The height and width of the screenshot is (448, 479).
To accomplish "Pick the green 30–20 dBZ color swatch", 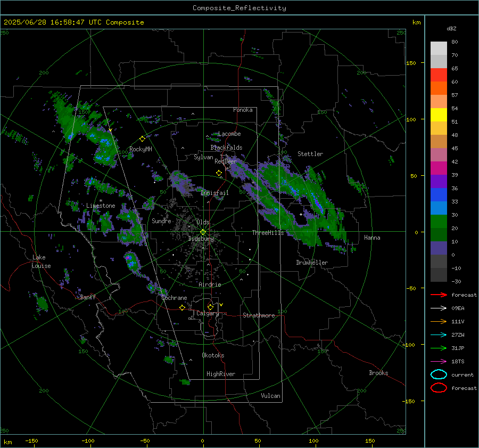I will [439, 222].
